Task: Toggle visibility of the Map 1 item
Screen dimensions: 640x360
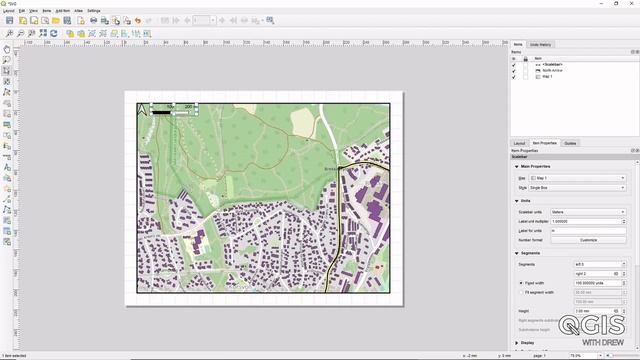Action: pyautogui.click(x=514, y=77)
